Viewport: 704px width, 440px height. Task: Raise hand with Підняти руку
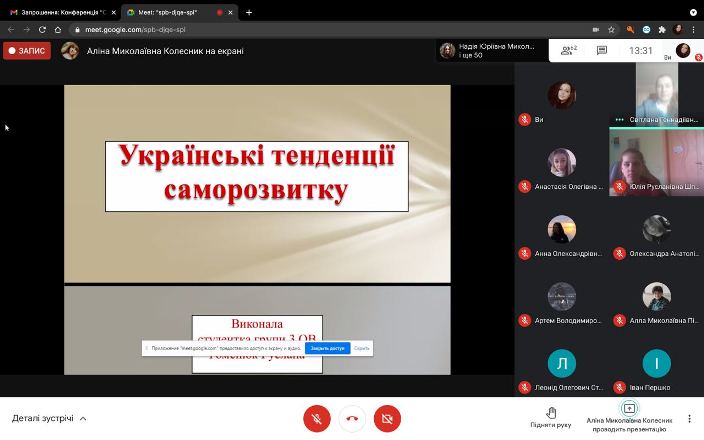pyautogui.click(x=551, y=418)
